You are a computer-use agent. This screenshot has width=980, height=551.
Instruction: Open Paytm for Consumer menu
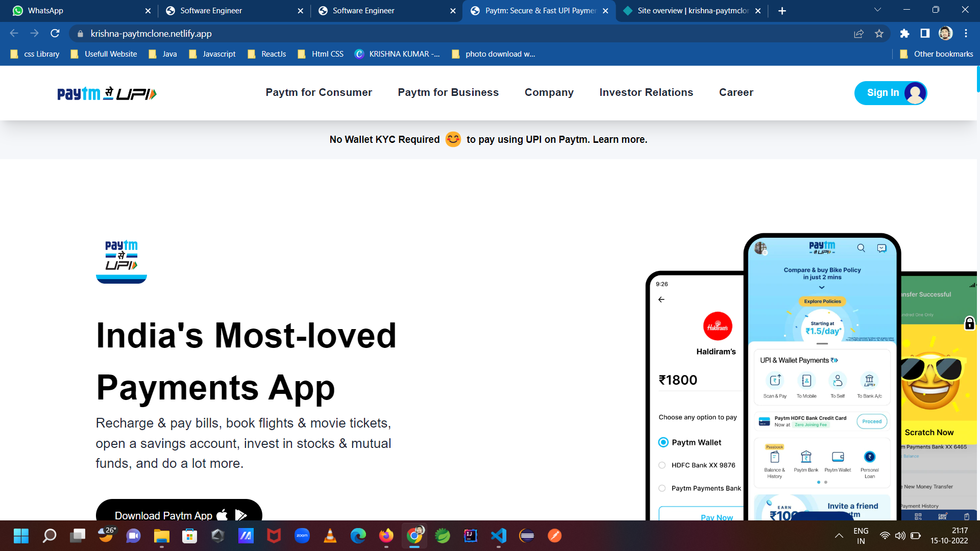(319, 92)
